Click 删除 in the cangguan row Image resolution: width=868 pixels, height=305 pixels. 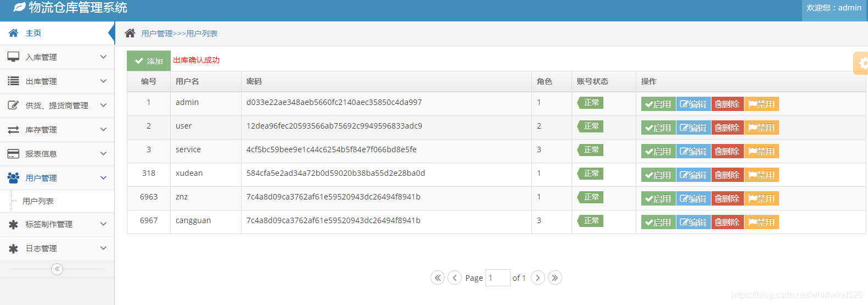[x=727, y=222]
